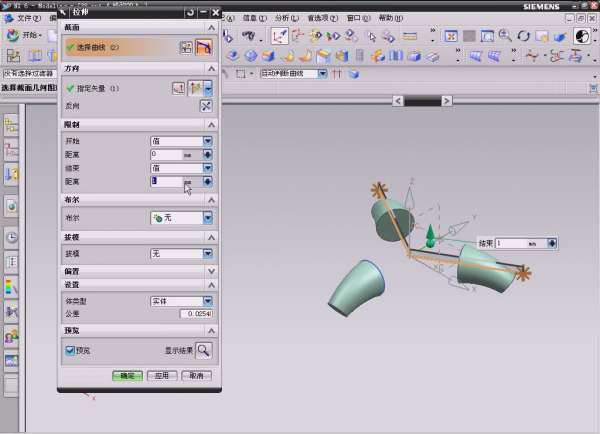Click the 显示结果 magnifier icon
600x434 pixels.
[204, 350]
